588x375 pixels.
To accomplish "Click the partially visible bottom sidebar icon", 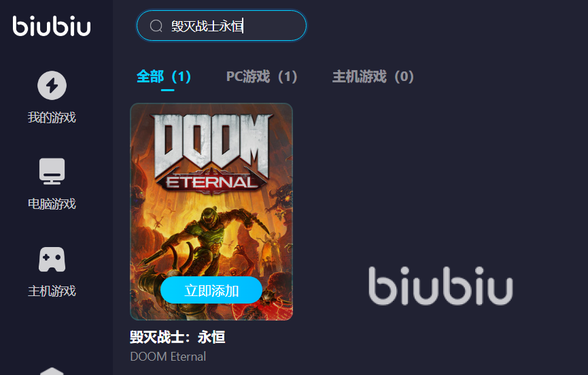I will [52, 371].
